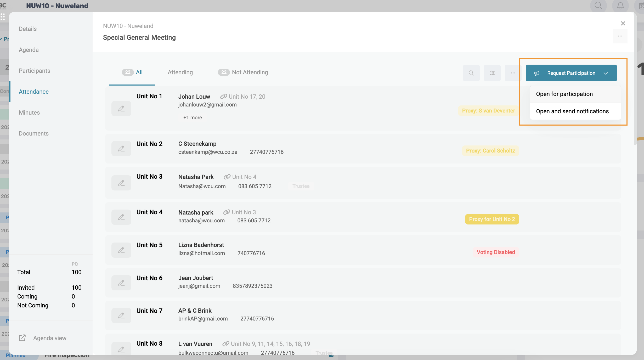Go to Participants in sidebar
The image size is (644, 360).
pos(34,71)
